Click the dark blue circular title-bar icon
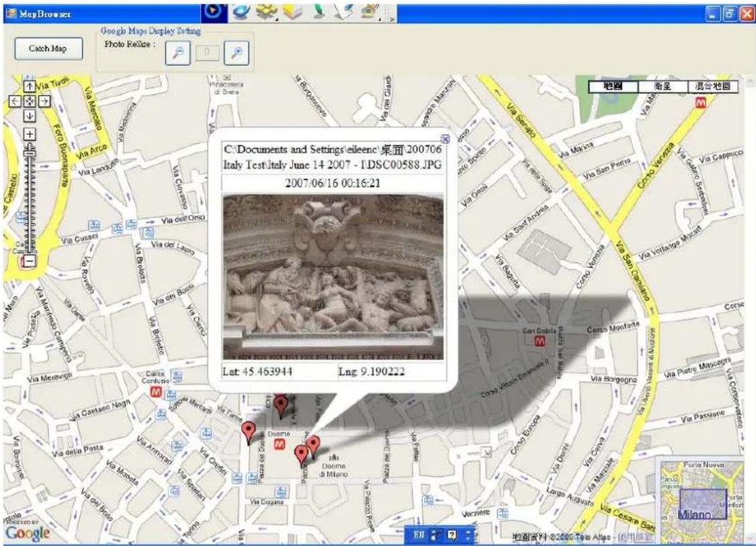756x546 pixels. coord(214,11)
